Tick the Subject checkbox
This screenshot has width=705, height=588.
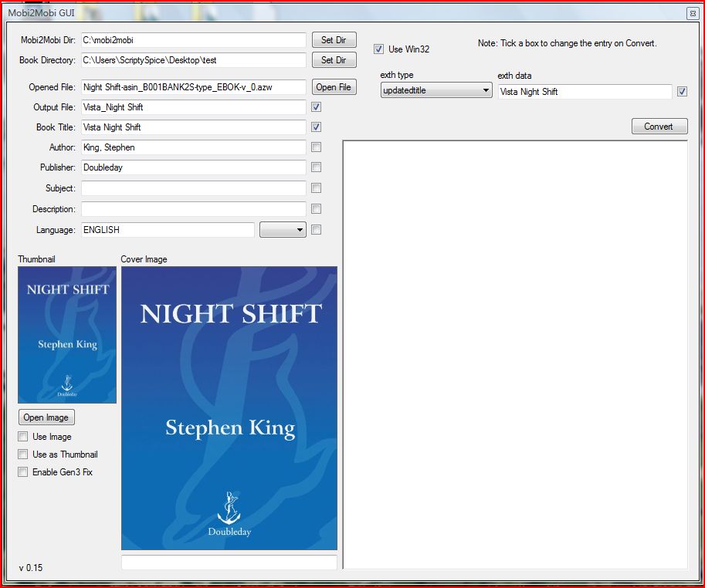point(316,188)
